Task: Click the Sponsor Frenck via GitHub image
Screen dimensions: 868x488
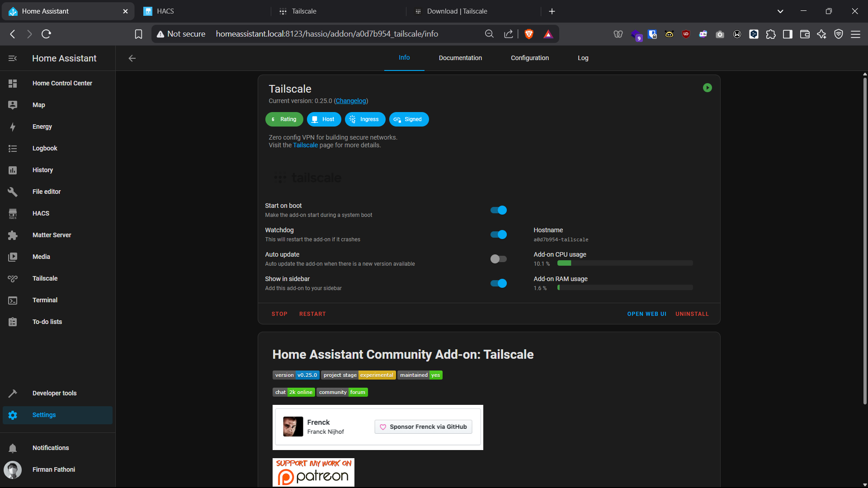Action: 423,427
